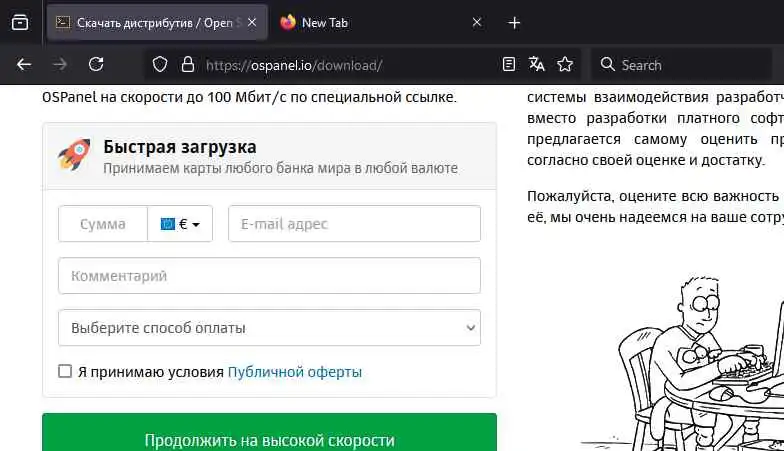Open tracking protection shield info
This screenshot has width=784, height=451.
point(160,64)
